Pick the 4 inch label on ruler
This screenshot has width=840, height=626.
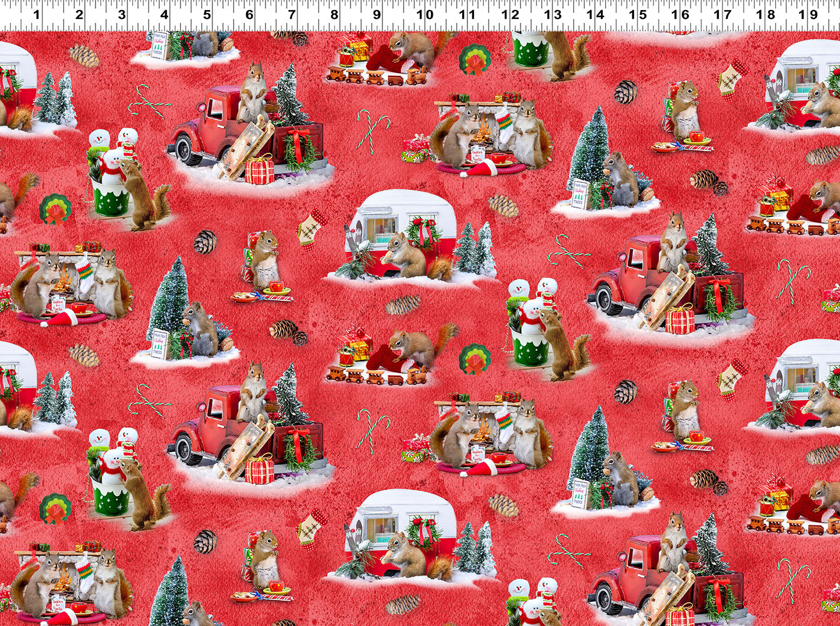coord(164,14)
